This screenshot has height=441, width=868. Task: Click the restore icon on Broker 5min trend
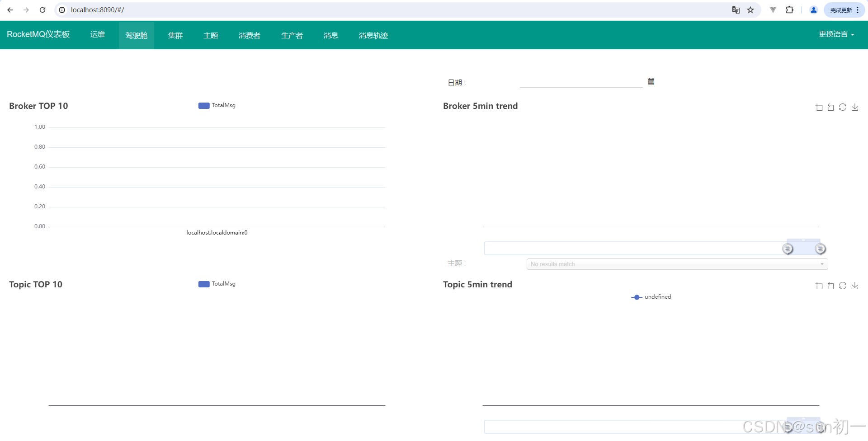830,107
